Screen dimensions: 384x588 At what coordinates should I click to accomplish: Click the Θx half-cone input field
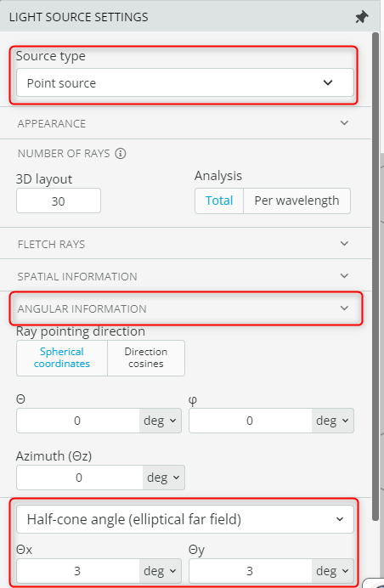pyautogui.click(x=78, y=571)
